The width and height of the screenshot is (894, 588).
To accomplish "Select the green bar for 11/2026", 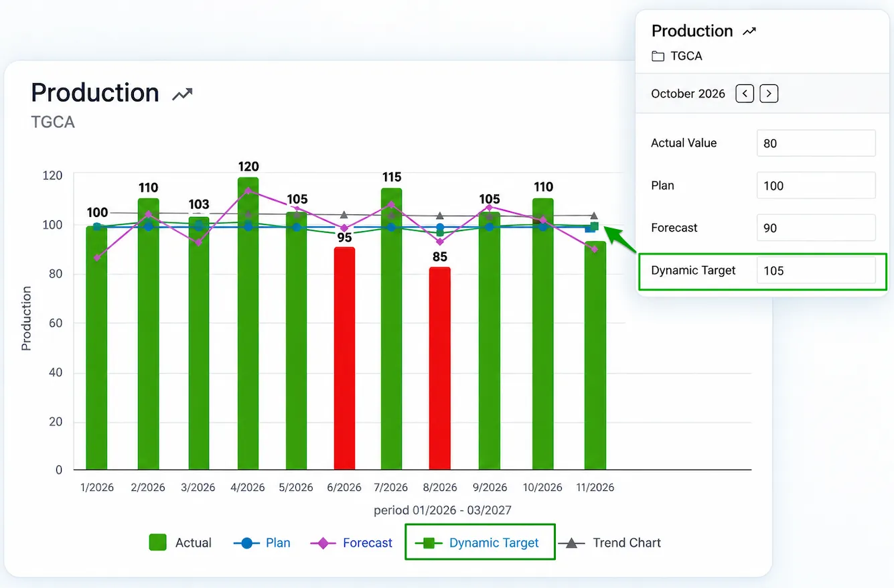I will click(595, 356).
